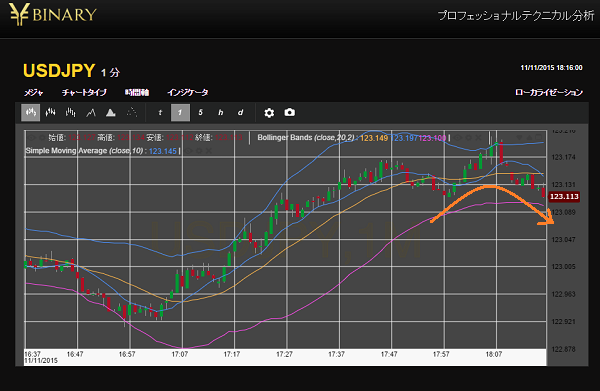Switch to the 5 minute timeframe
Image resolution: width=600 pixels, height=391 pixels.
click(x=200, y=112)
